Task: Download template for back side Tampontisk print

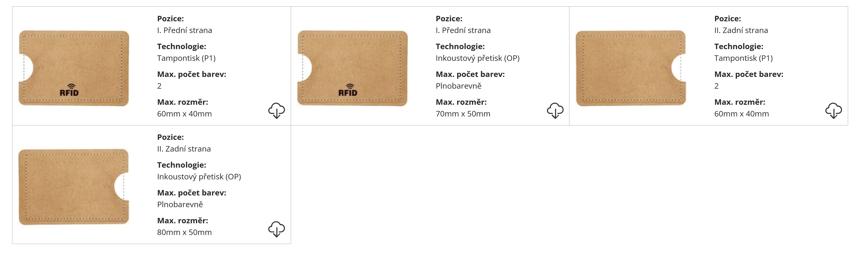Action: [x=833, y=111]
